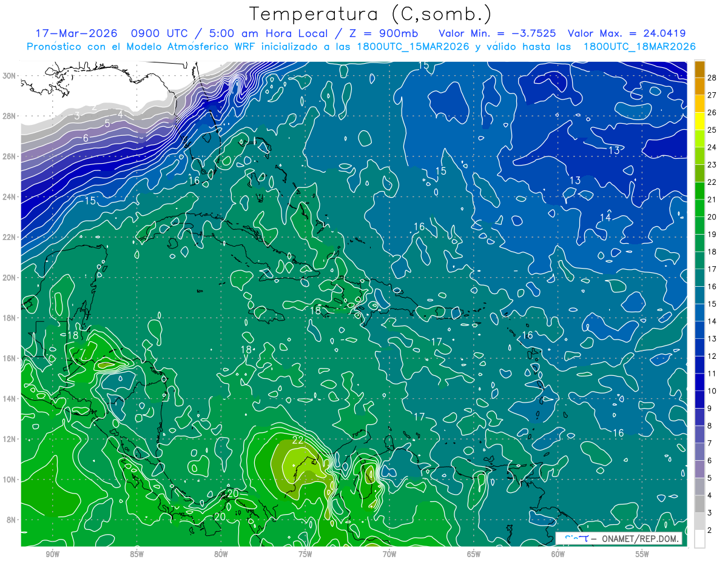Click legend value 28
This screenshot has height=562, width=728.
tap(712, 77)
